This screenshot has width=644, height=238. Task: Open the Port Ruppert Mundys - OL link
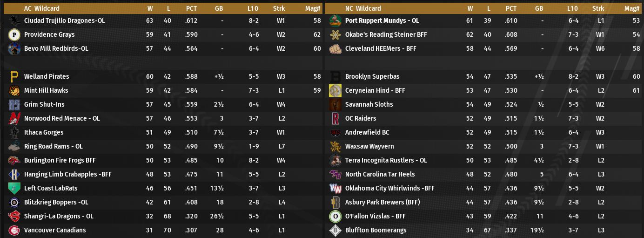tap(382, 20)
